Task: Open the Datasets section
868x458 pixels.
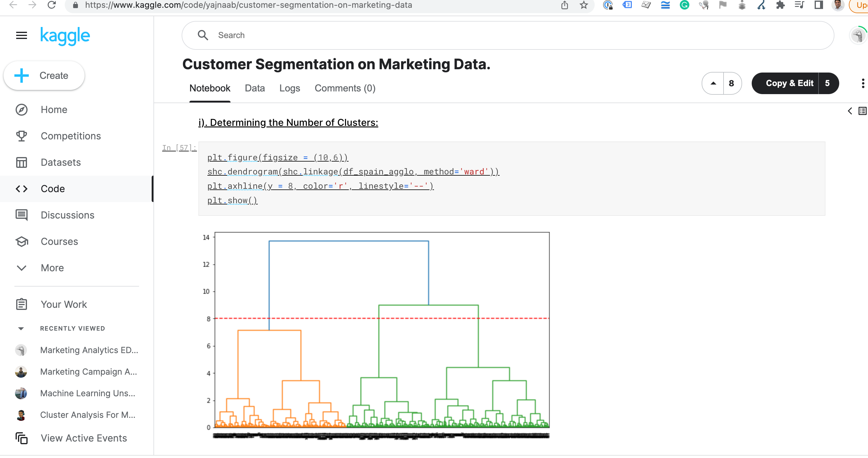Action: coord(61,162)
